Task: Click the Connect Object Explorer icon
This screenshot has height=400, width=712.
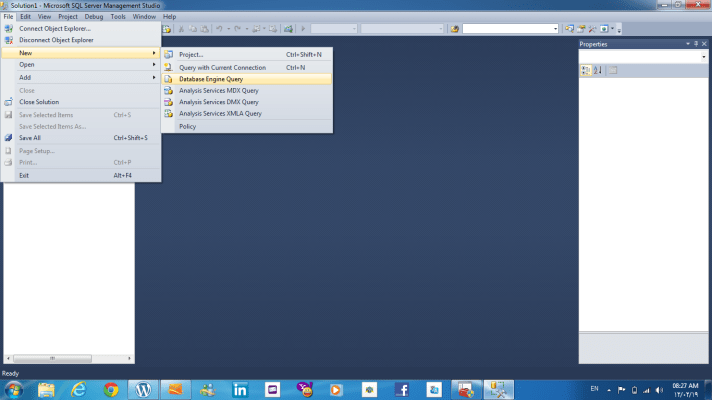Action: point(9,28)
